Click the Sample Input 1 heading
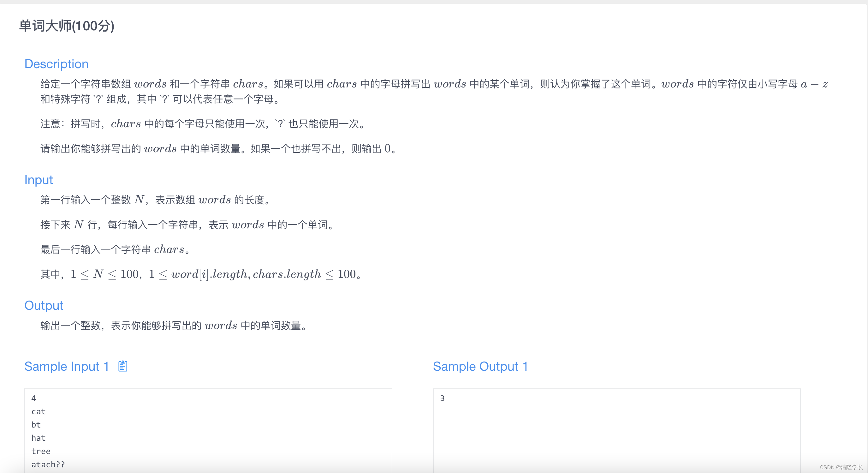The height and width of the screenshot is (473, 868). [66, 367]
